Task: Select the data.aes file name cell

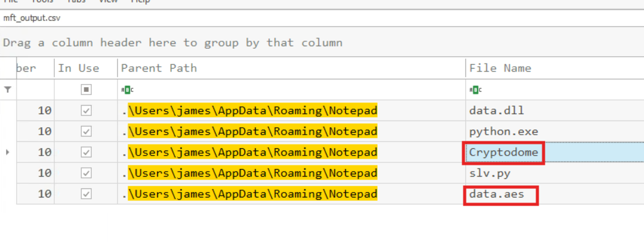Action: [555, 194]
